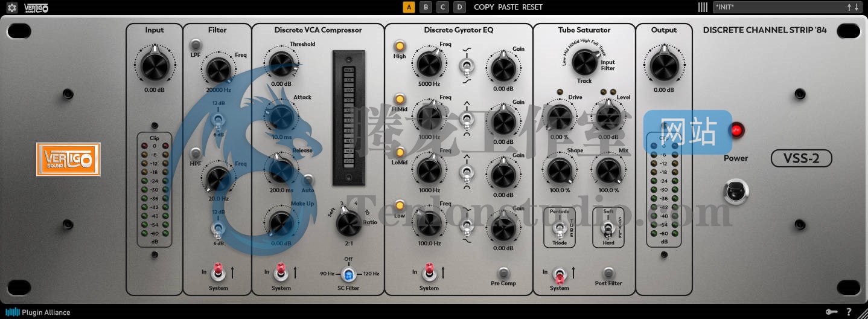The image size is (868, 319).
Task: Flip the HiMid band Q shape switch
Action: pyautogui.click(x=466, y=118)
